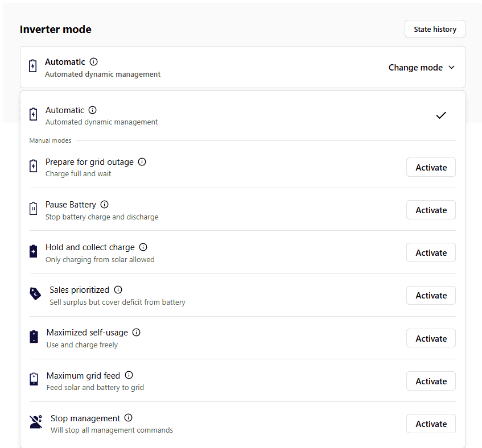Activate Prepare for grid outage mode
This screenshot has width=482, height=448.
coord(431,168)
